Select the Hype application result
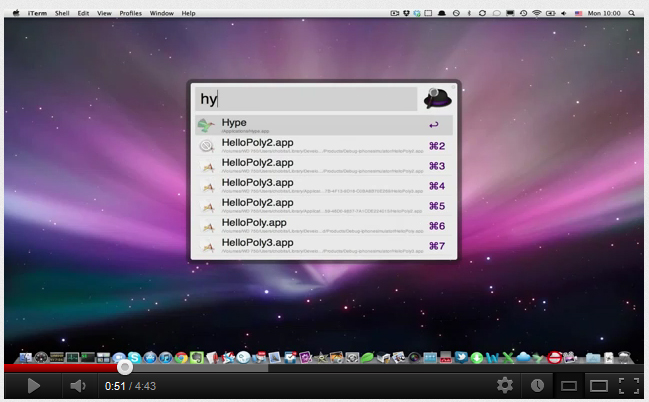Viewport: 649px width, 402px height. point(324,125)
